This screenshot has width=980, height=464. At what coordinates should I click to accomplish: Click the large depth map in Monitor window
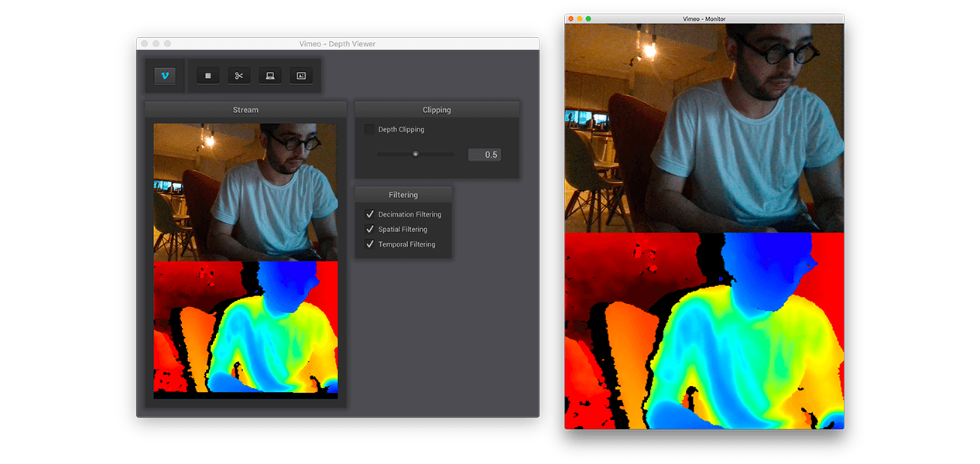pyautogui.click(x=704, y=331)
